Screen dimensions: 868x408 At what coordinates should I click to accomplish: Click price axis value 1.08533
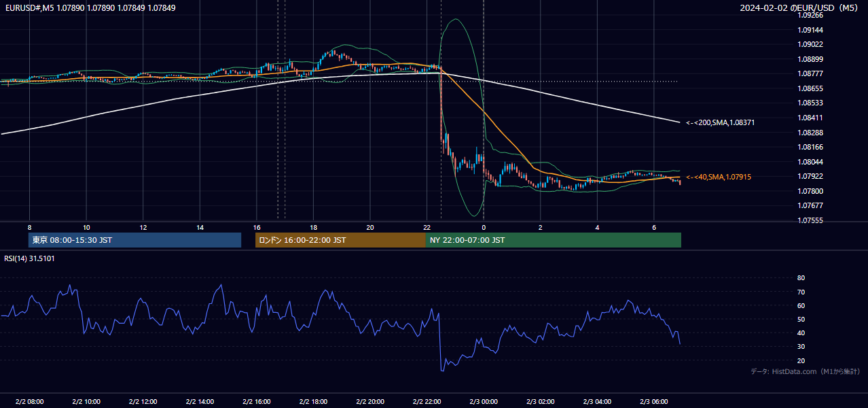click(x=810, y=103)
